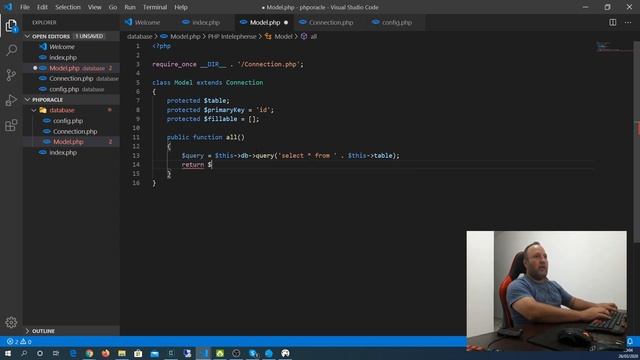The width and height of the screenshot is (640, 360).
Task: Open the File menu
Action: [x=25, y=7]
